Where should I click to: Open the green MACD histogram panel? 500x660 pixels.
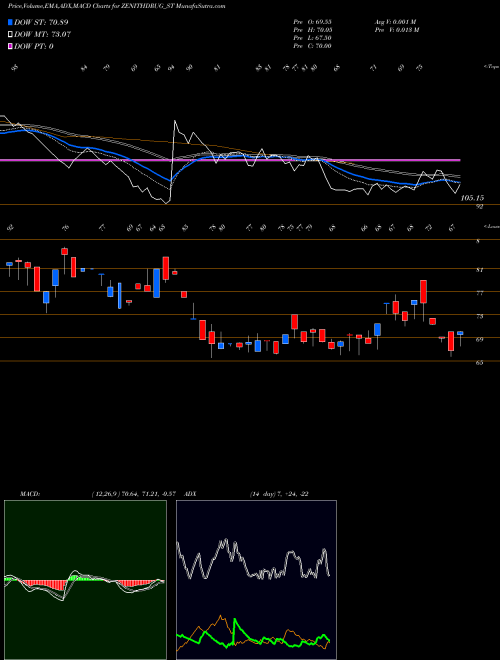point(85,580)
